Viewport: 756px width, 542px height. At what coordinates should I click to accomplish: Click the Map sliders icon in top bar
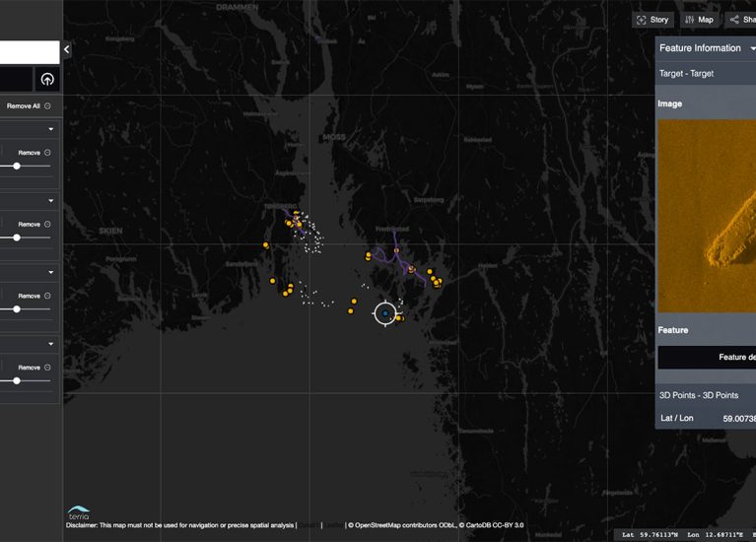(x=689, y=20)
